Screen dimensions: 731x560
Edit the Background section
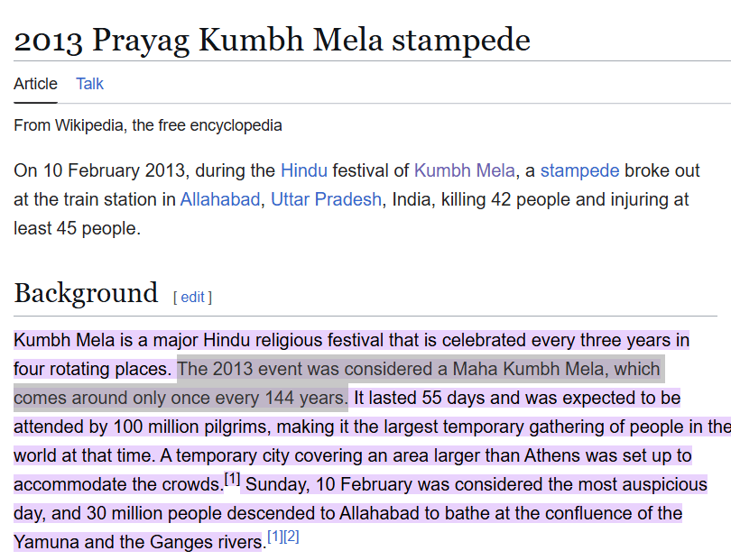coord(192,298)
